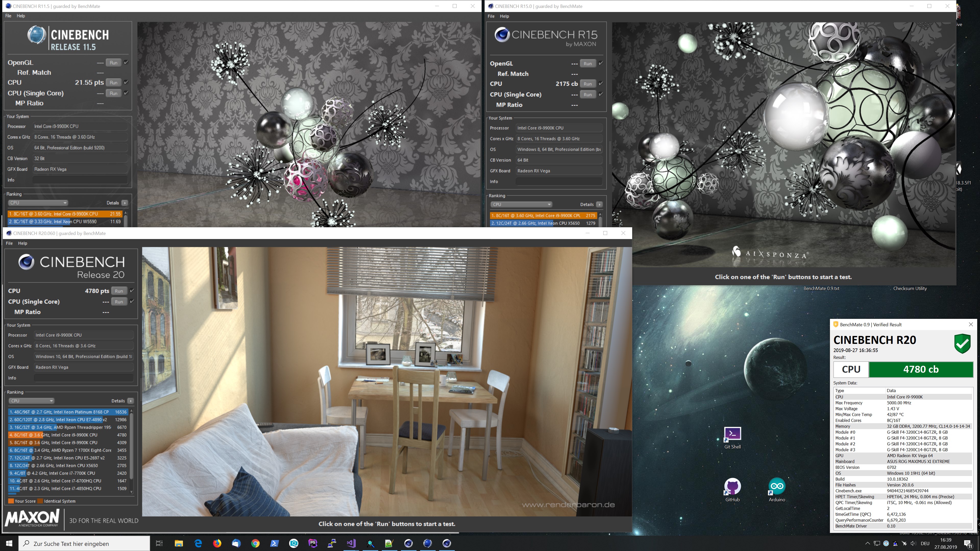Open the network connection tool in taskbar
Screen dimensions: 980x551
click(x=332, y=543)
